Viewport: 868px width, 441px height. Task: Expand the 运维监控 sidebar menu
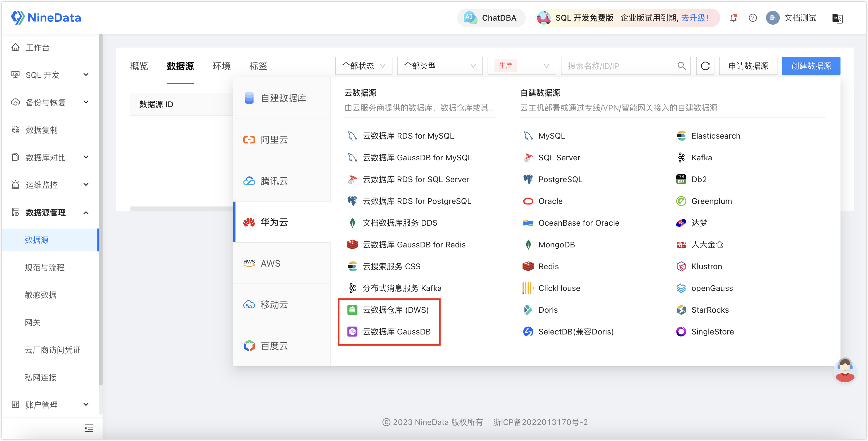[x=50, y=185]
